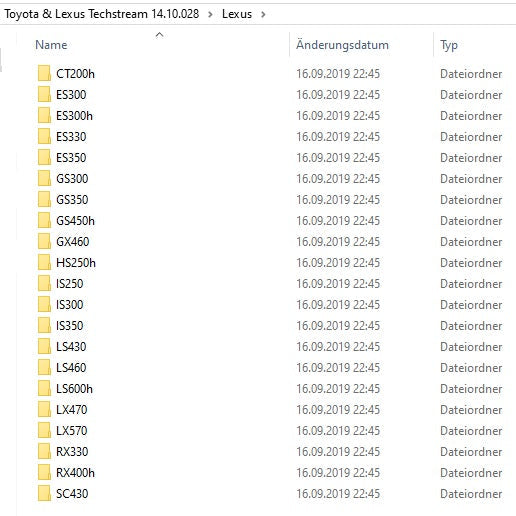
Task: Select the ES330 folder name
Action: [71, 137]
